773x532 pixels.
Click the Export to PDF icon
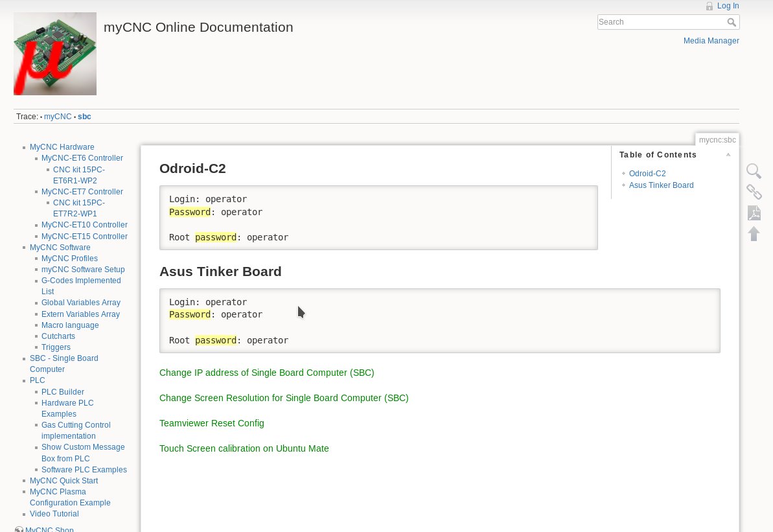(754, 213)
